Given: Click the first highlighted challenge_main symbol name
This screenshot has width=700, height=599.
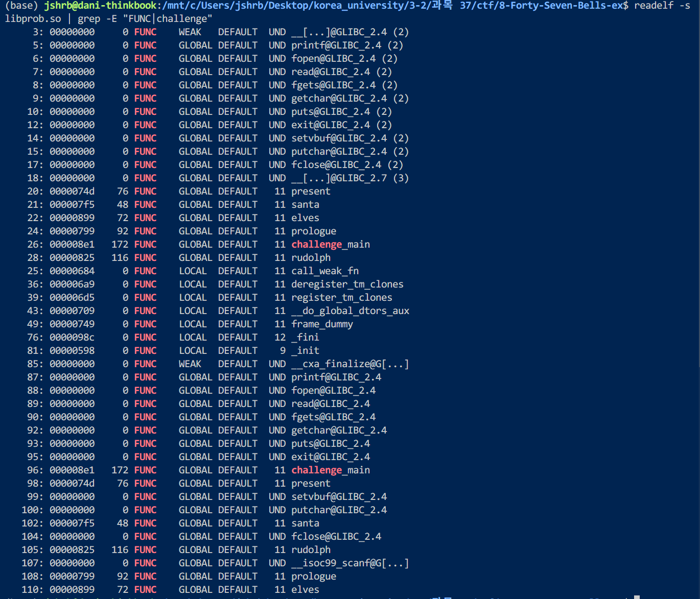Looking at the screenshot, I should tap(331, 245).
